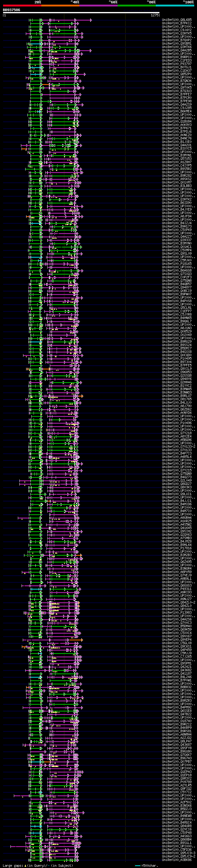Click the orange ~40% identity legend segment
This screenshot has width=197, height=868.
tap(60, 6)
